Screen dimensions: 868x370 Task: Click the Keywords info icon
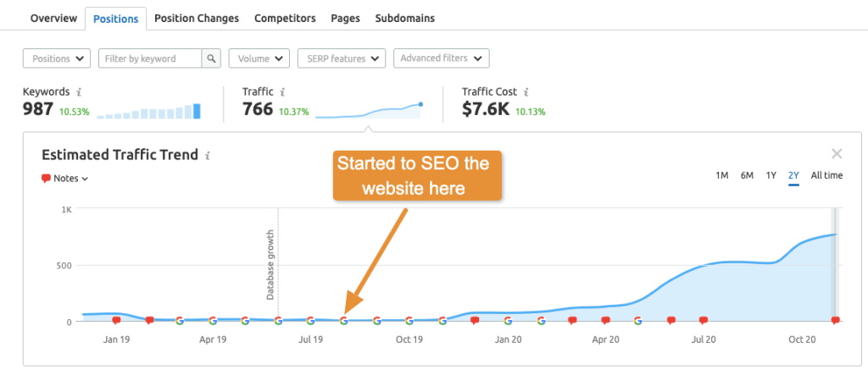(78, 91)
